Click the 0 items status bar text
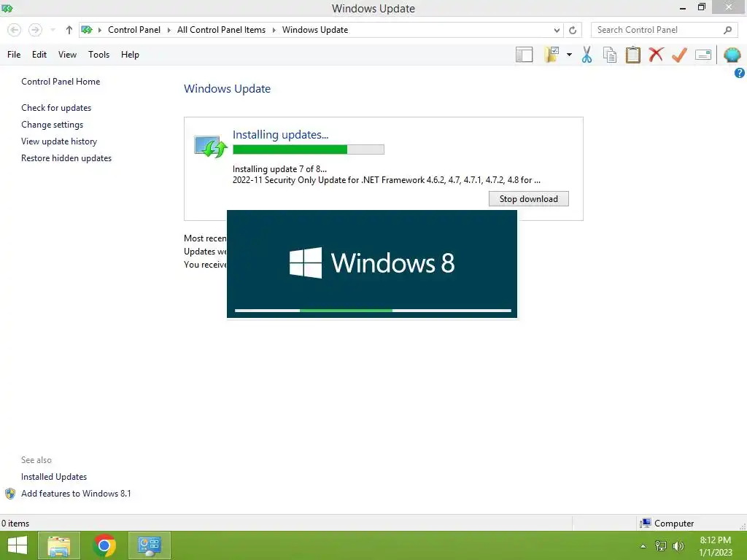The image size is (747, 560). point(15,524)
